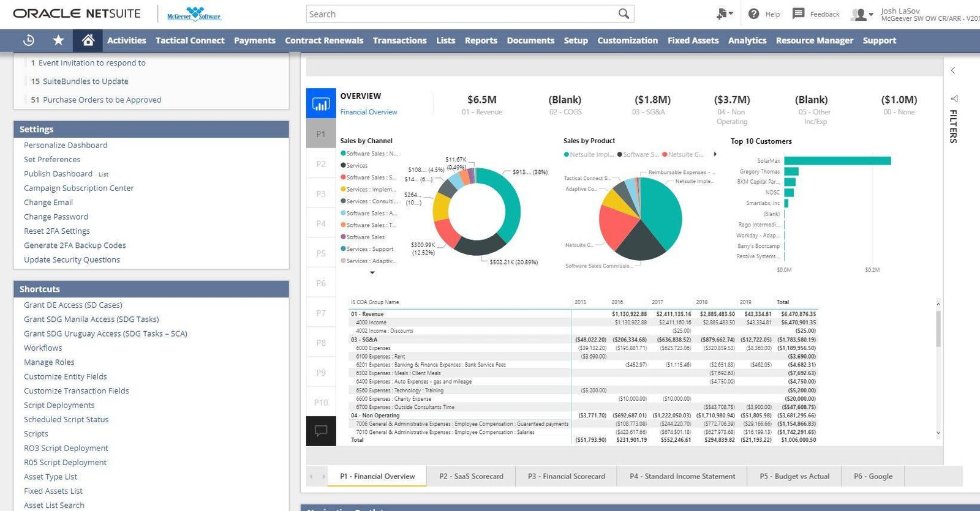Go to the Home icon
This screenshot has width=980, height=511.
[x=88, y=40]
